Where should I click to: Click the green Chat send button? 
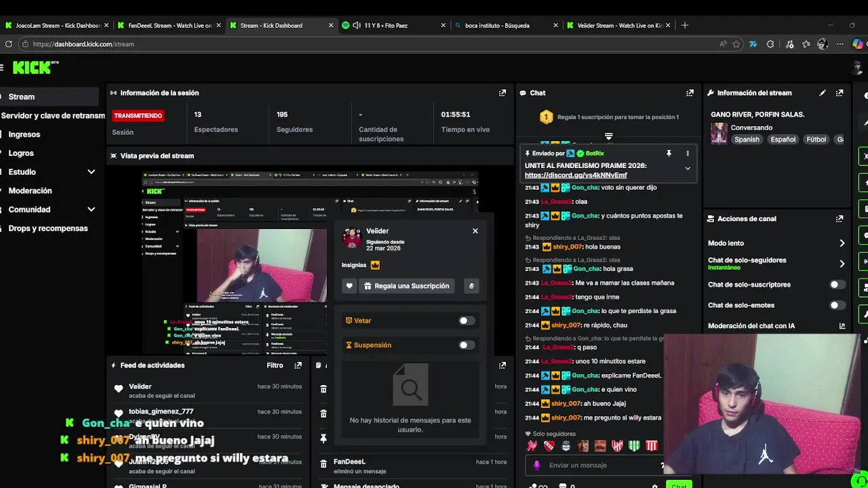[679, 485]
